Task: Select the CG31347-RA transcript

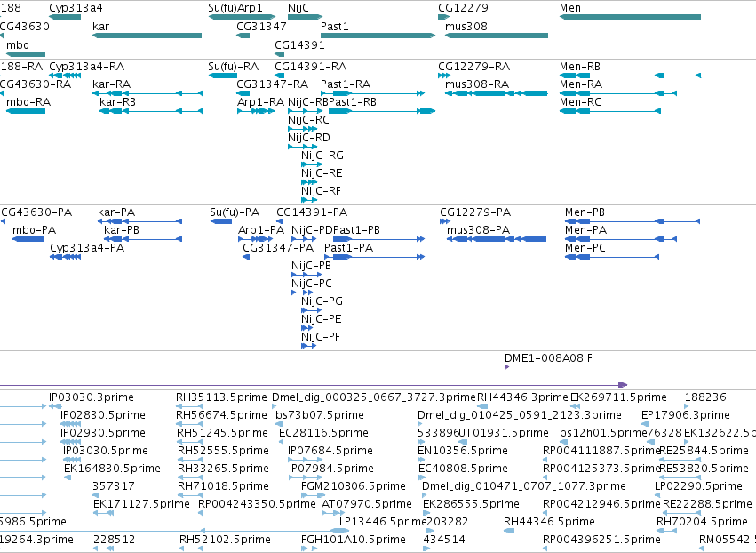Action: 243,93
